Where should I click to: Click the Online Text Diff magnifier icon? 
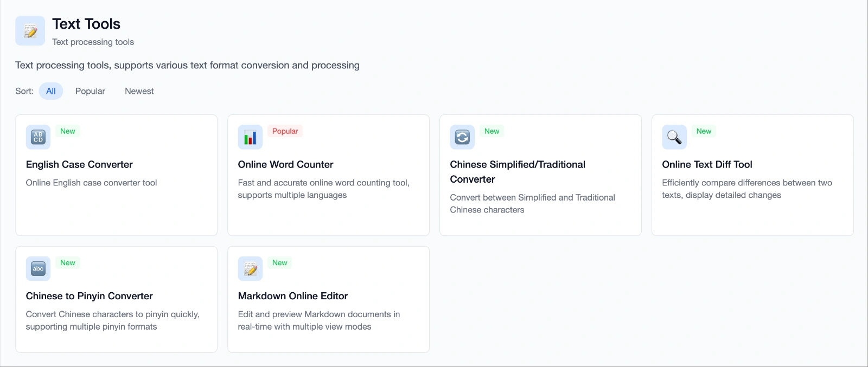674,137
